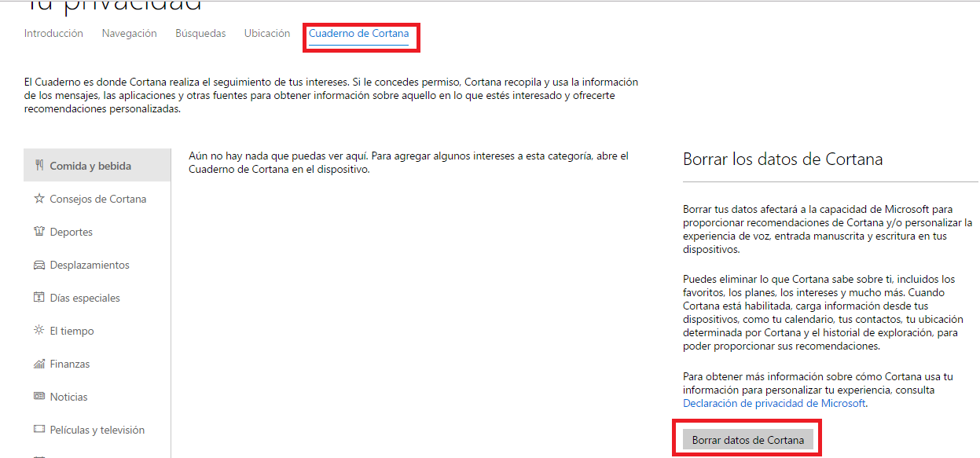Open Consejos de Cortana category
Screen dimensions: 980x458
(x=97, y=199)
